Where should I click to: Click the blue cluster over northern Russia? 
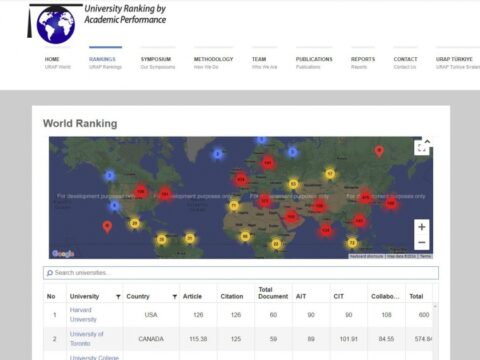[292, 152]
